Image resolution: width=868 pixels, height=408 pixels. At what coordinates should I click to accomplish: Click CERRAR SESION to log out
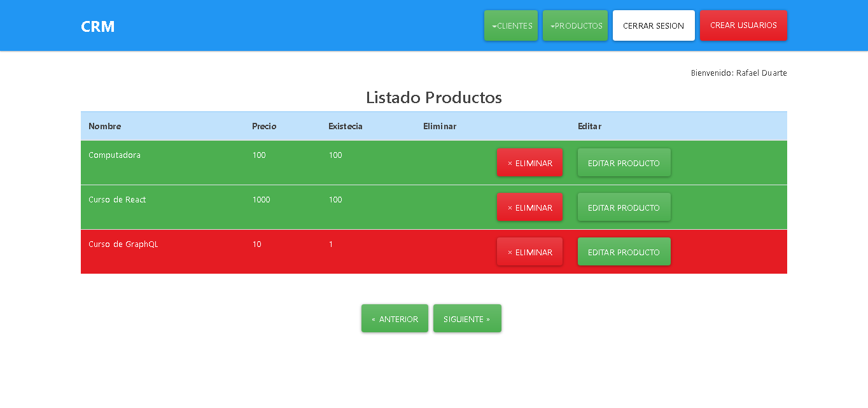click(654, 25)
